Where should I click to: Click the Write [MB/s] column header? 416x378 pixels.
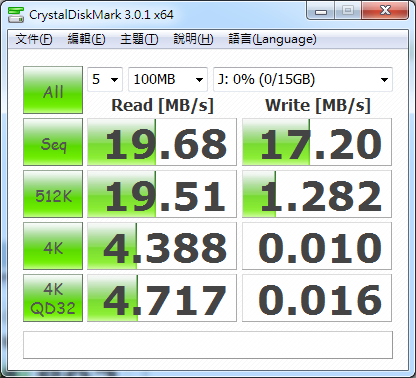318,106
